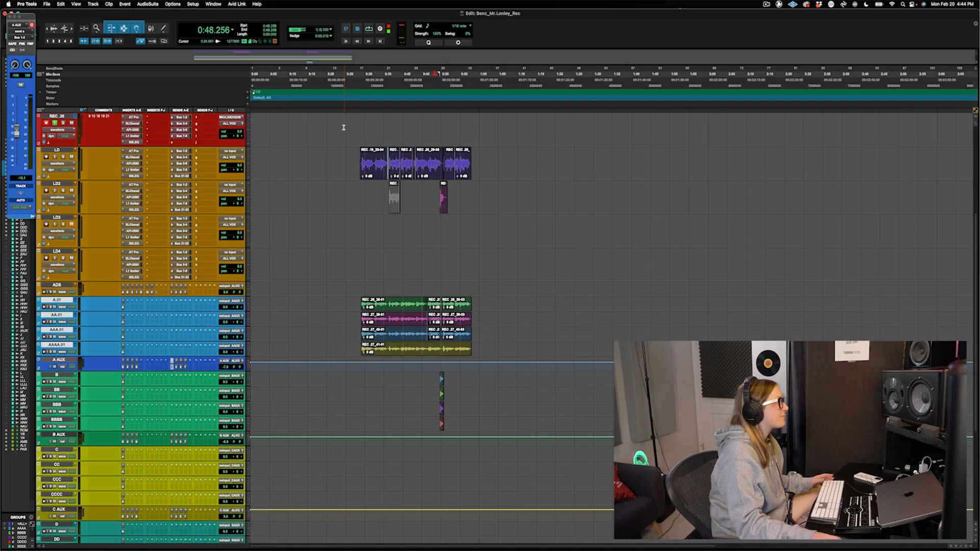Open the Track menu
Image resolution: width=980 pixels, height=551 pixels.
click(93, 4)
